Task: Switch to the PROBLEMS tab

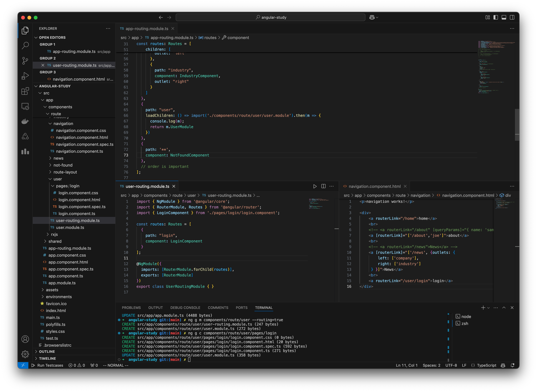Action: click(131, 307)
